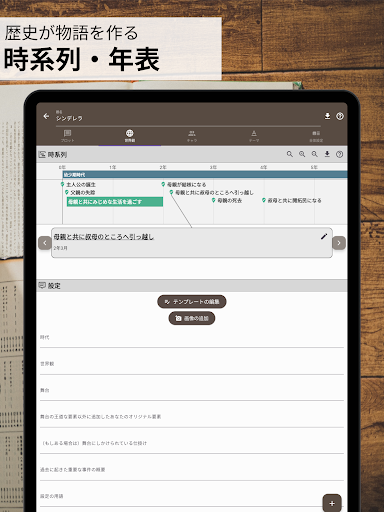Click the 5年 label on the timeline ruler
Screen dimensions: 384x512
(x=314, y=167)
